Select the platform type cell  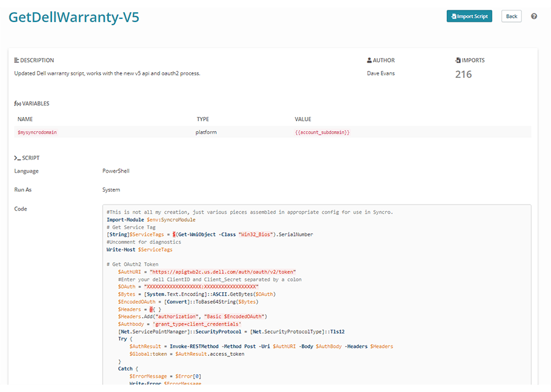click(206, 132)
